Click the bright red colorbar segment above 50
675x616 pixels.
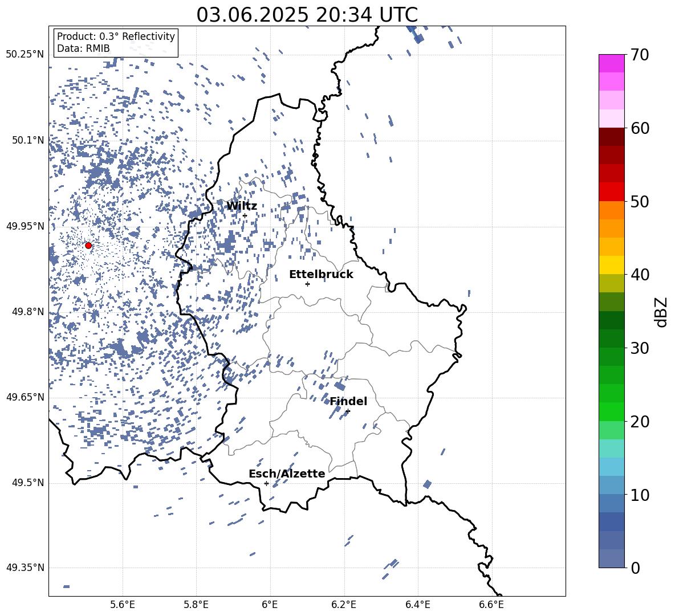click(x=612, y=192)
